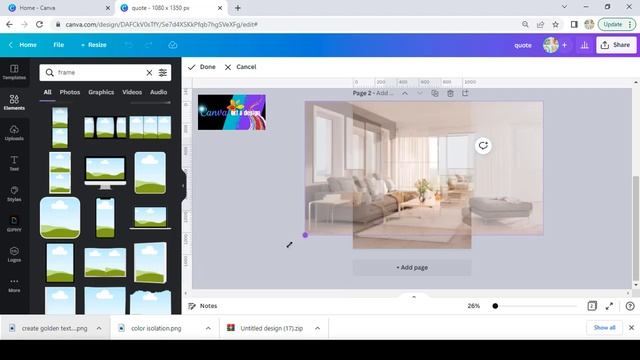
Task: Click the 26% zoom percentage
Action: pos(474,306)
